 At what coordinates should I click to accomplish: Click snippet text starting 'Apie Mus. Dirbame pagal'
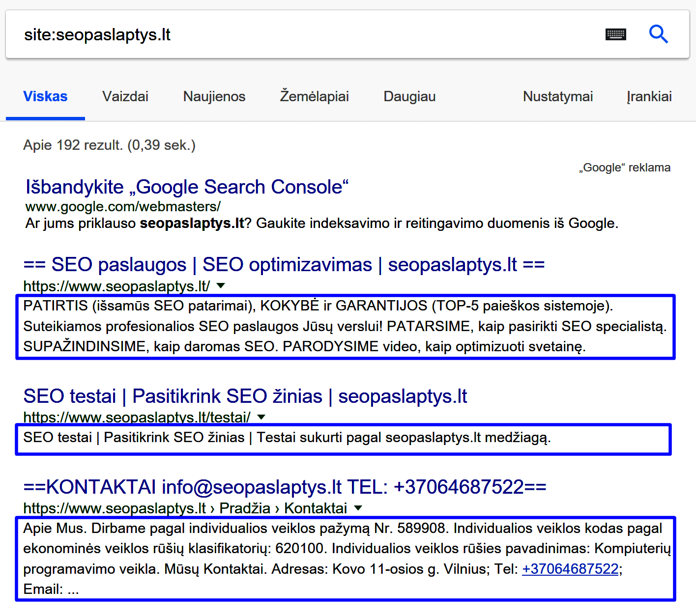click(x=347, y=559)
